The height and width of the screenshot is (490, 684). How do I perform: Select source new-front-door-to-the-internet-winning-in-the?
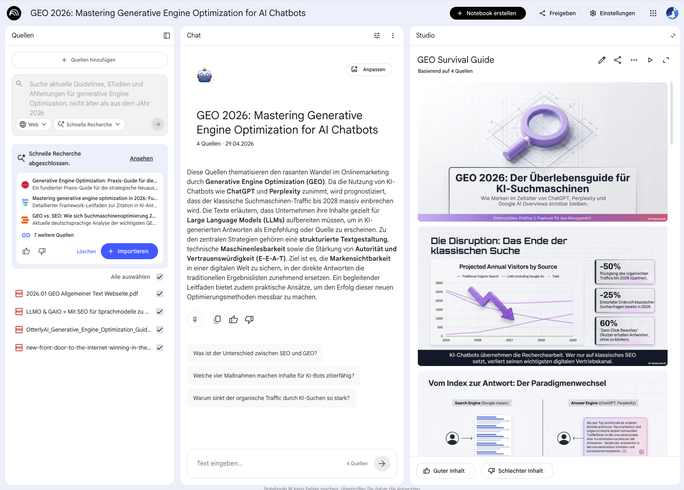(x=88, y=348)
